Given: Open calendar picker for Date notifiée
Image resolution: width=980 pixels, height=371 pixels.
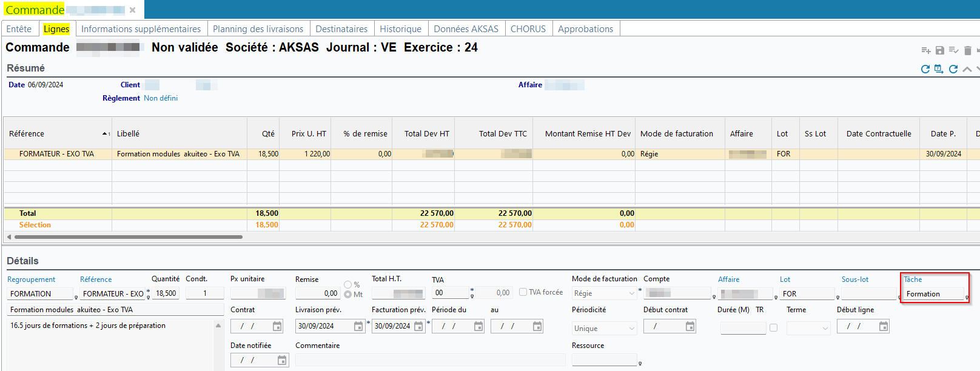Looking at the screenshot, I should click(282, 360).
